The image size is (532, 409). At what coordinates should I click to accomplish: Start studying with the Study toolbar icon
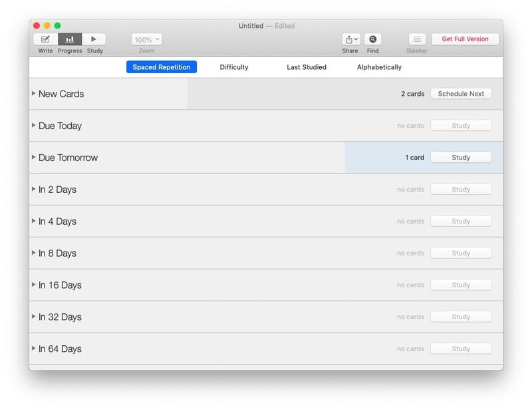click(94, 39)
